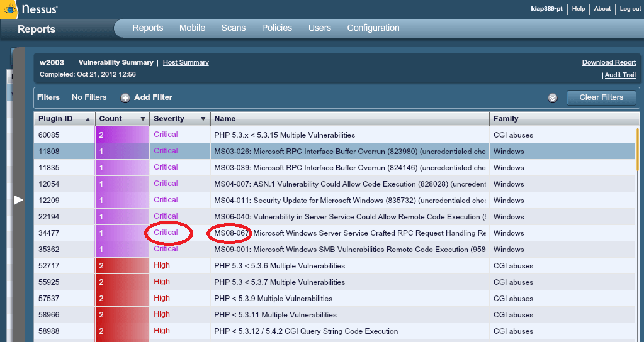Click Download Report link

click(x=609, y=62)
